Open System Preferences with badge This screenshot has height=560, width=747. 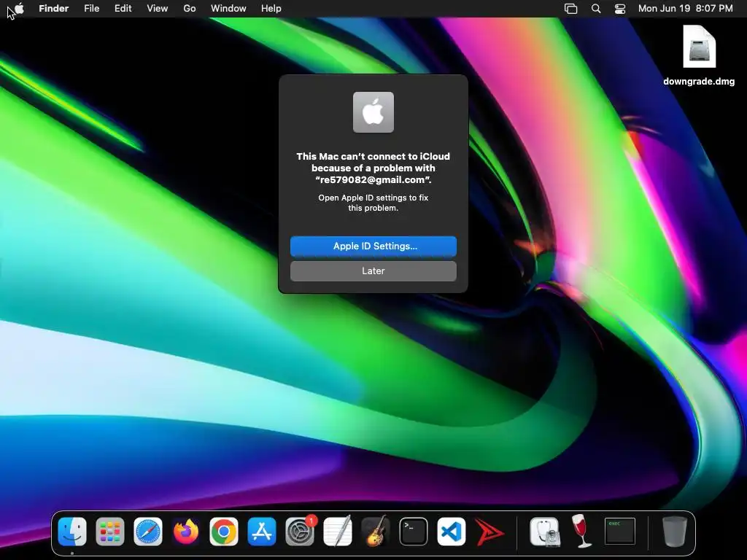point(300,532)
